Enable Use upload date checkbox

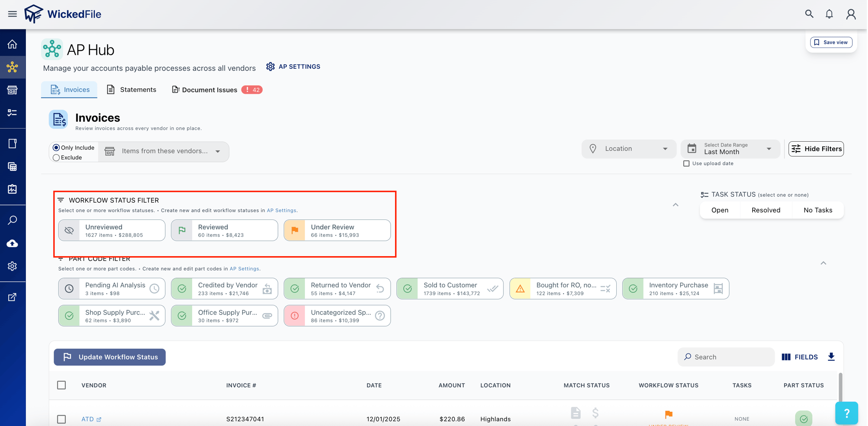[686, 163]
